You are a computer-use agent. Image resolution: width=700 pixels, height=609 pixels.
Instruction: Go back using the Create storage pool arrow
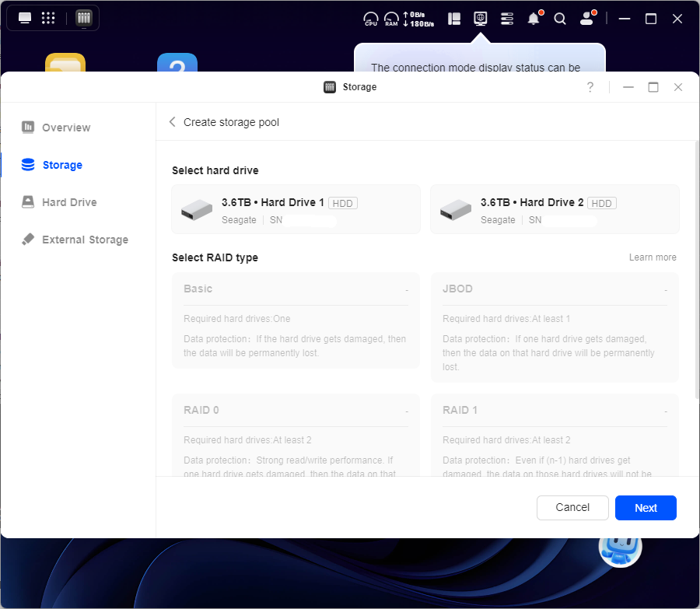(173, 122)
